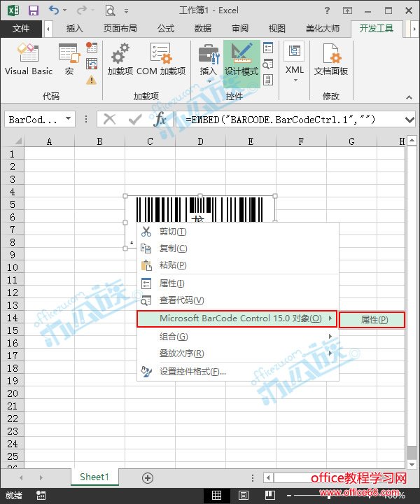
Task: Switch to the 数据 ribbon tab
Action: 203,29
